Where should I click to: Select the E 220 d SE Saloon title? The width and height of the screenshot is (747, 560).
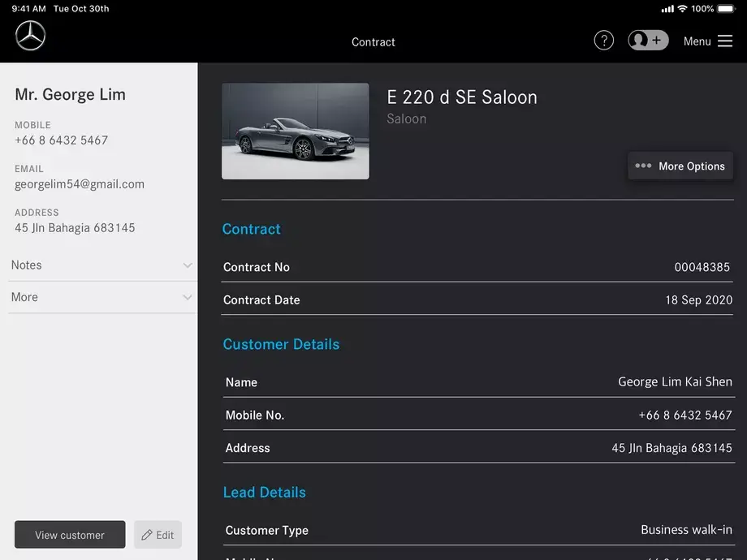coord(462,97)
